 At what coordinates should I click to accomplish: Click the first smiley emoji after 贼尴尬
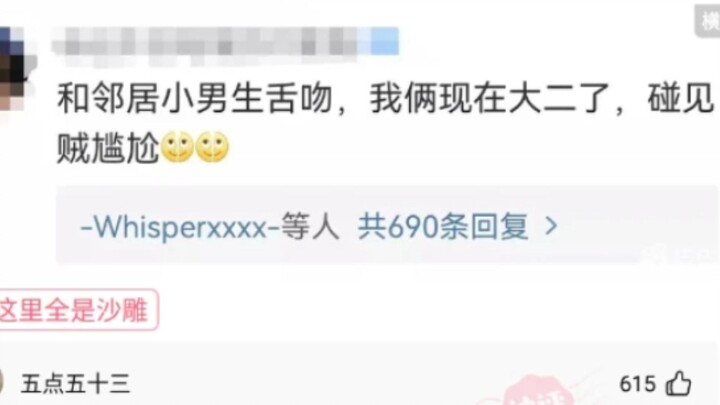[x=178, y=147]
